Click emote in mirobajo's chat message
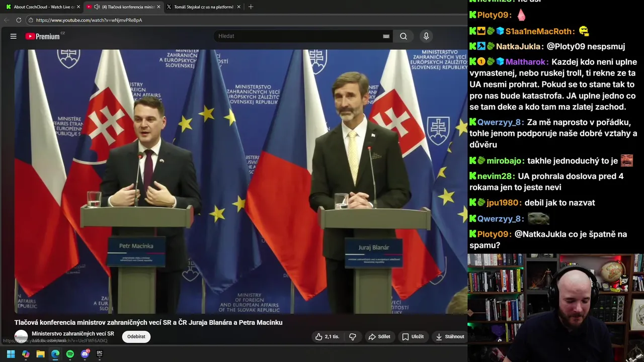This screenshot has height=362, width=644. pos(626,160)
